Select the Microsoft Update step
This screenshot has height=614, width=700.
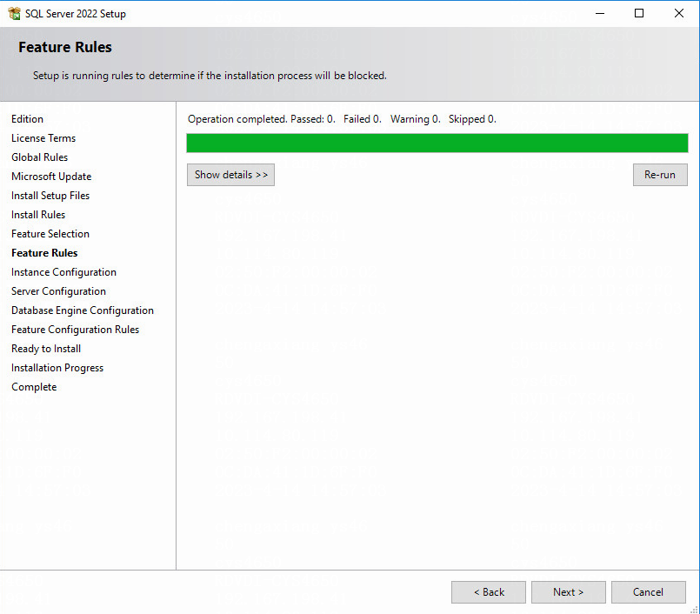(x=51, y=177)
